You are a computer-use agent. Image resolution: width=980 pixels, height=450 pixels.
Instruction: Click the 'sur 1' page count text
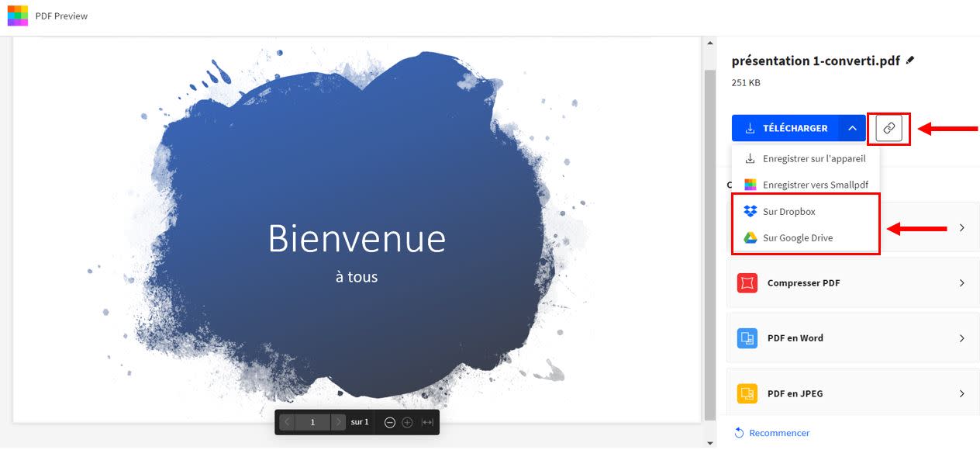(x=360, y=422)
